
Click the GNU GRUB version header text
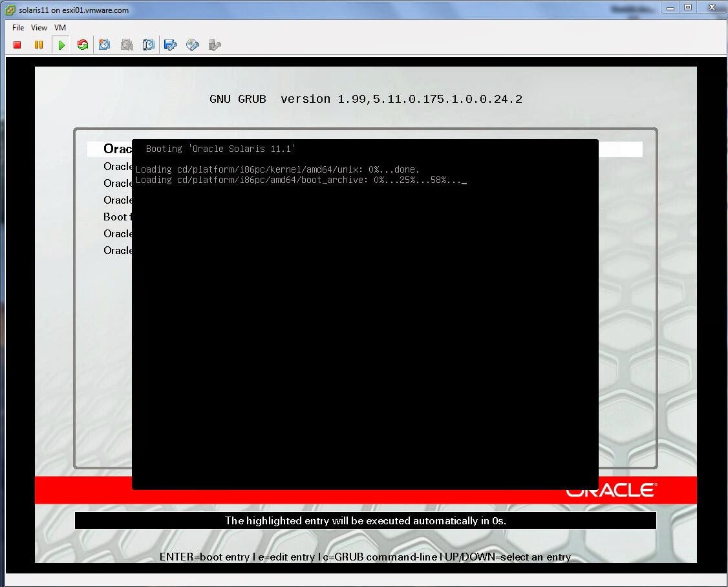click(365, 99)
